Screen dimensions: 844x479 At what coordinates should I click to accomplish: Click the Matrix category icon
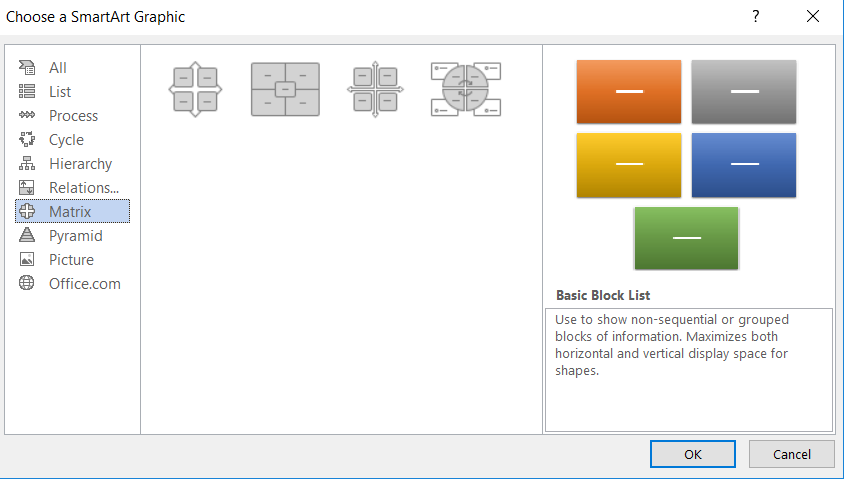tap(28, 212)
